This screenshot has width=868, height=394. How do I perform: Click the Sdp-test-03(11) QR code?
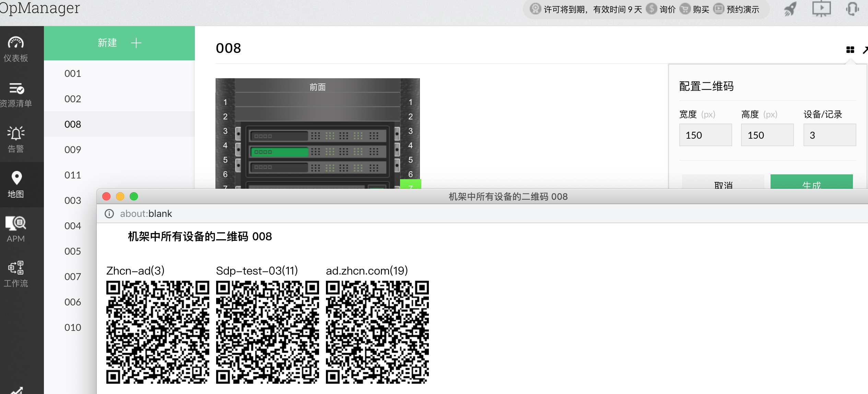(x=267, y=332)
